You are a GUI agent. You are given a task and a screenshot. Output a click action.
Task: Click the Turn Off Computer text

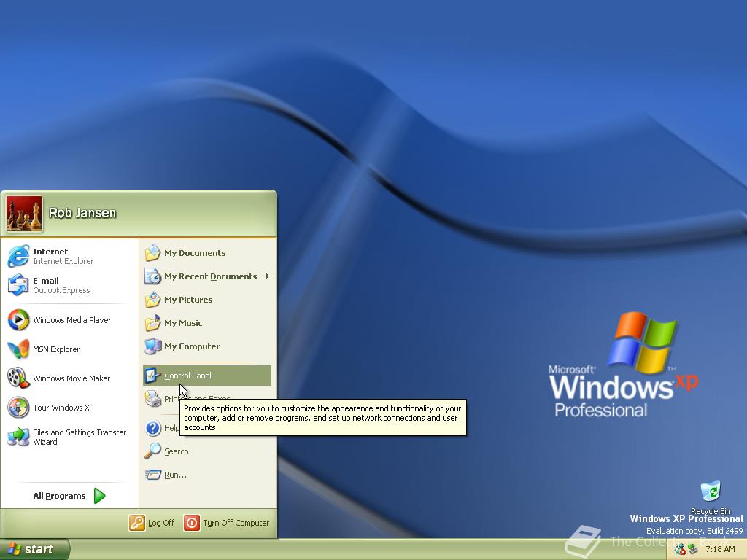coord(236,523)
